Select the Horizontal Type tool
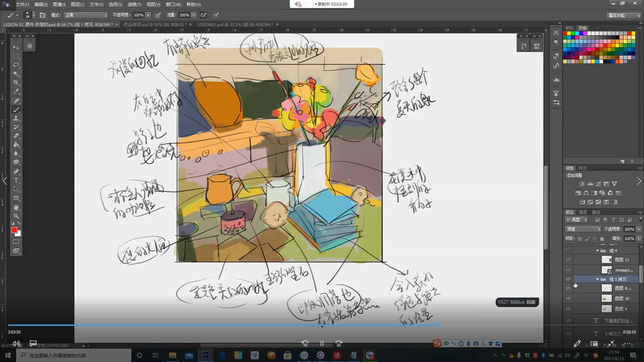Image resolution: width=644 pixels, height=362 pixels. 16,180
